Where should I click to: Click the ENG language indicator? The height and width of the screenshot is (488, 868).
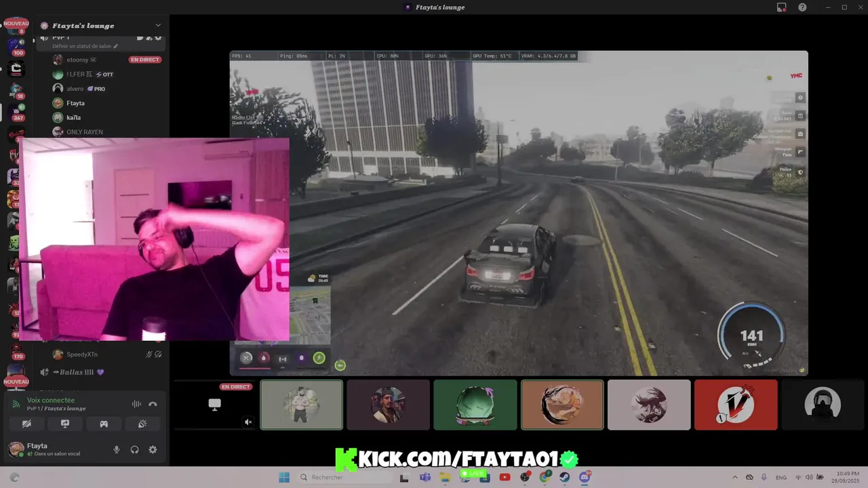(x=781, y=477)
